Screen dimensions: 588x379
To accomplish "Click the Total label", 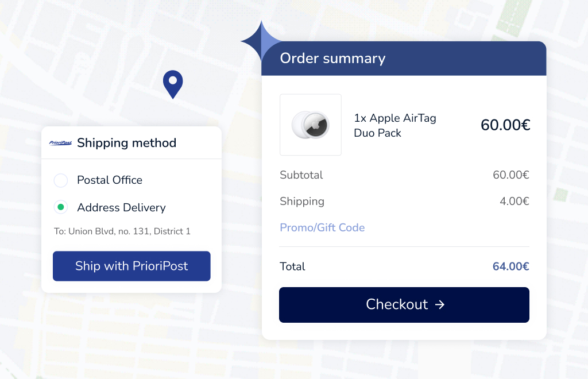I will click(292, 266).
